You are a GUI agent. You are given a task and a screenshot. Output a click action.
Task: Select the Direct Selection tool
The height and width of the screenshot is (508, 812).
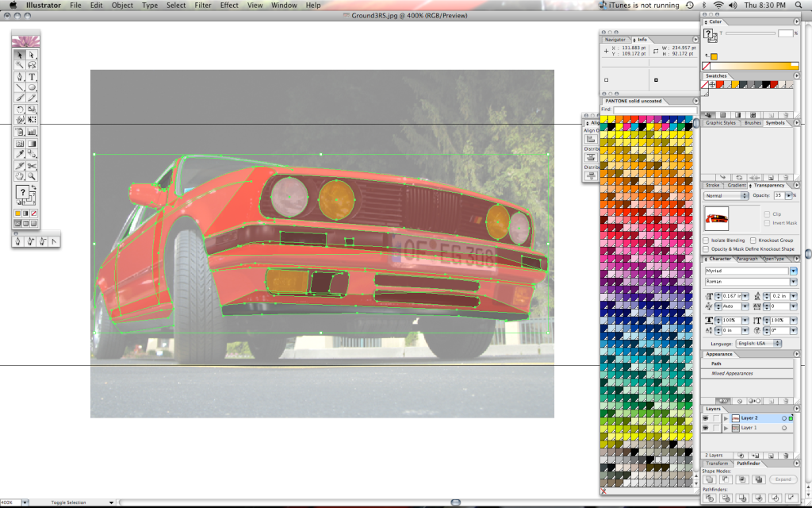point(33,55)
